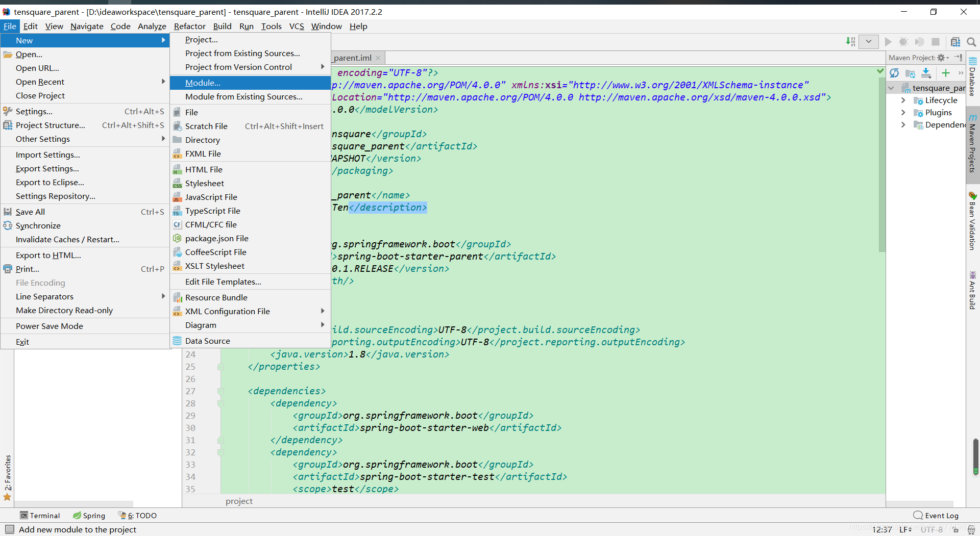Select Invalidate Caches / Restart...
This screenshot has height=536, width=980.
[x=85, y=240]
